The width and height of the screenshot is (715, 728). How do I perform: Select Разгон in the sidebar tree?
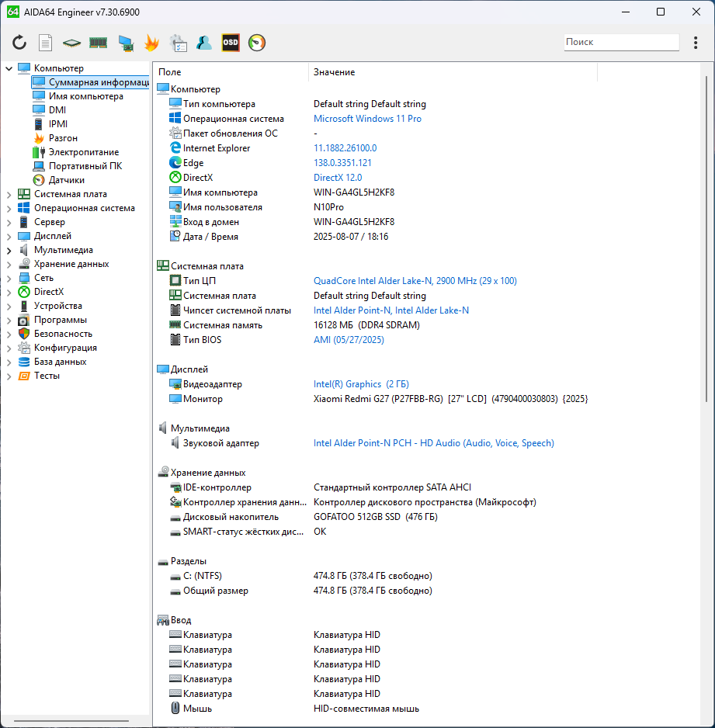point(63,138)
